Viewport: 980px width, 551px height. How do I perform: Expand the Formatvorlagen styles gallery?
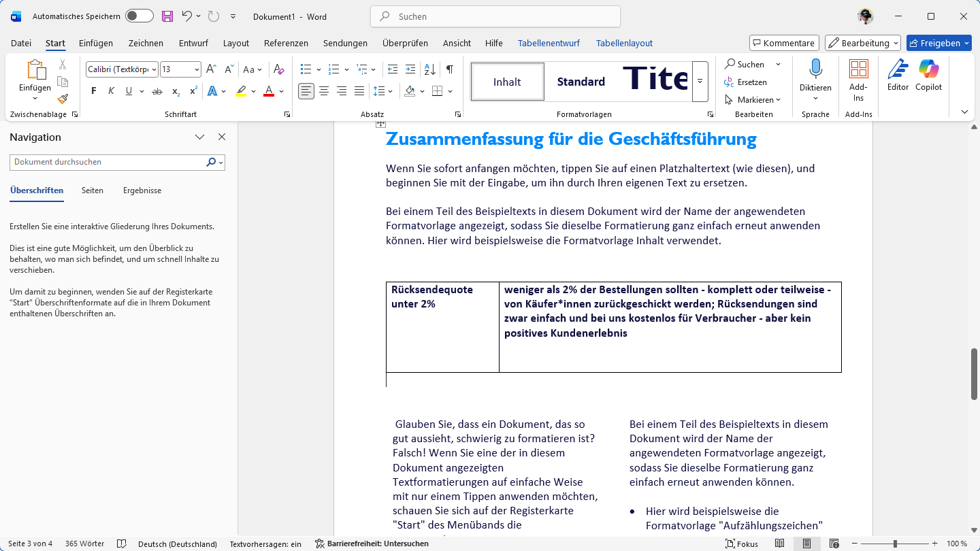coord(700,82)
